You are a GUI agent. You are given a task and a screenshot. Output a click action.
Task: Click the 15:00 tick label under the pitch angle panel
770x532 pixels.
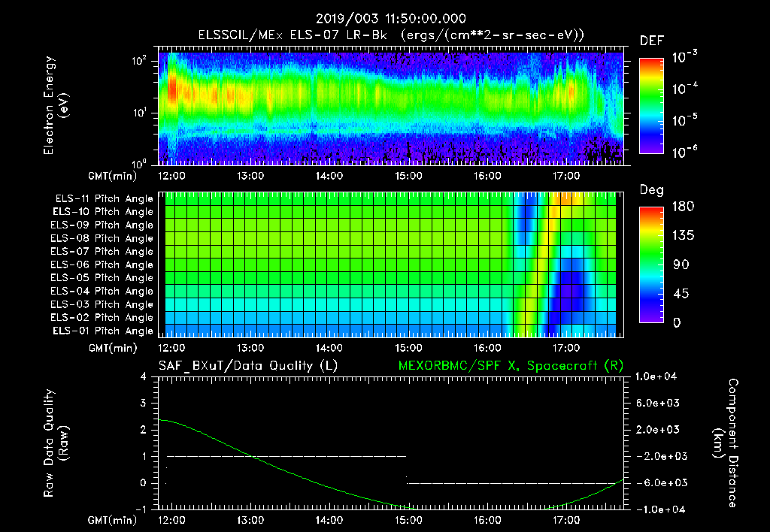(x=408, y=348)
